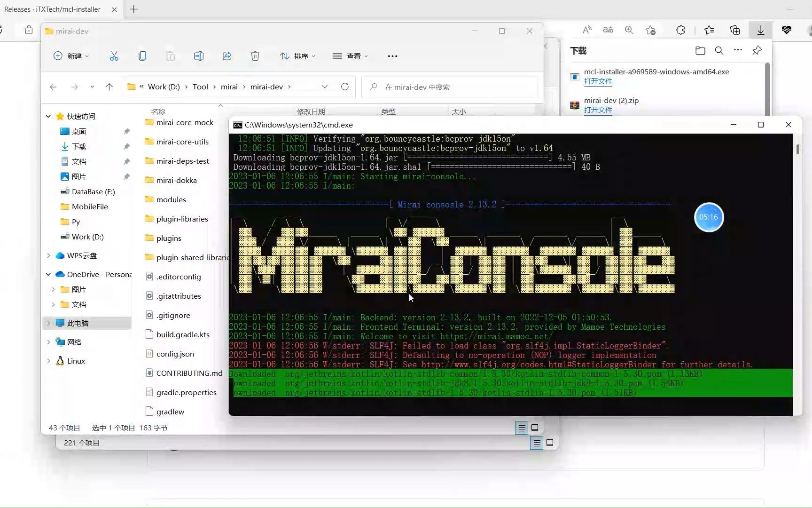Sort by Date modified (修改日期) column header
This screenshot has width=812, height=508.
pyautogui.click(x=311, y=111)
